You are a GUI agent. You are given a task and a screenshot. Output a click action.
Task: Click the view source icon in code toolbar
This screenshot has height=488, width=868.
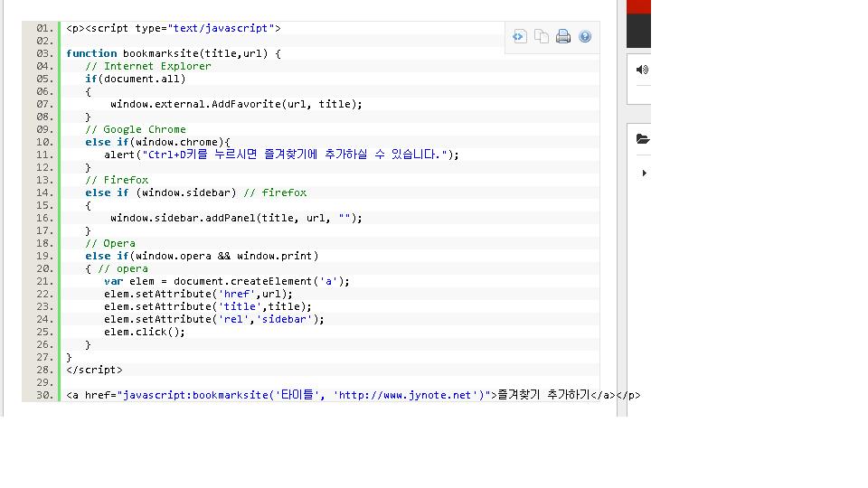click(x=519, y=36)
